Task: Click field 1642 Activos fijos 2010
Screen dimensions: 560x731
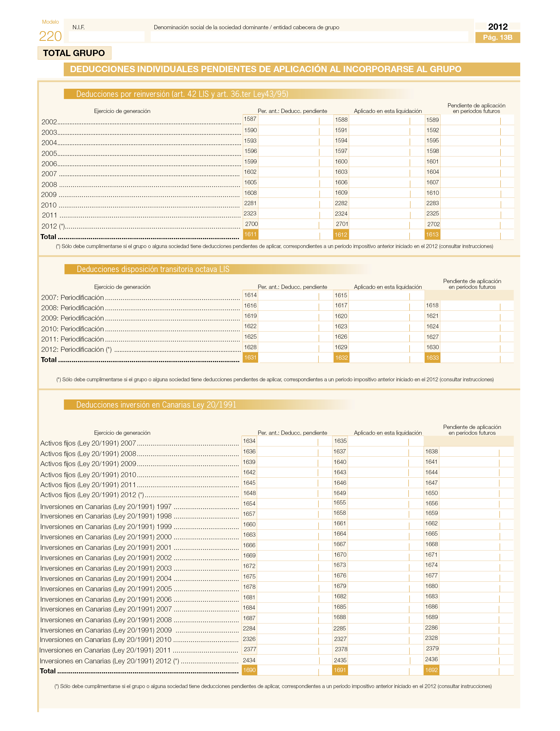Action: pyautogui.click(x=295, y=472)
